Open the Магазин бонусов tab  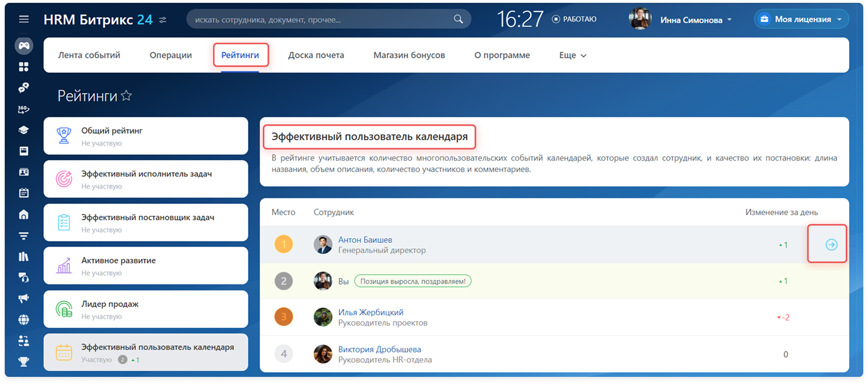409,56
